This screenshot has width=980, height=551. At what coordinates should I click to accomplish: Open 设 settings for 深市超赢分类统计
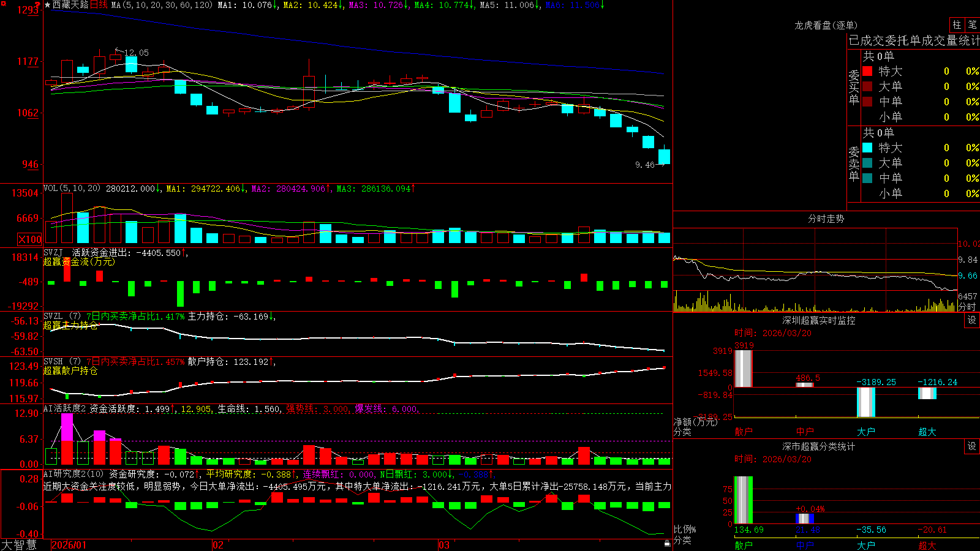pos(971,446)
